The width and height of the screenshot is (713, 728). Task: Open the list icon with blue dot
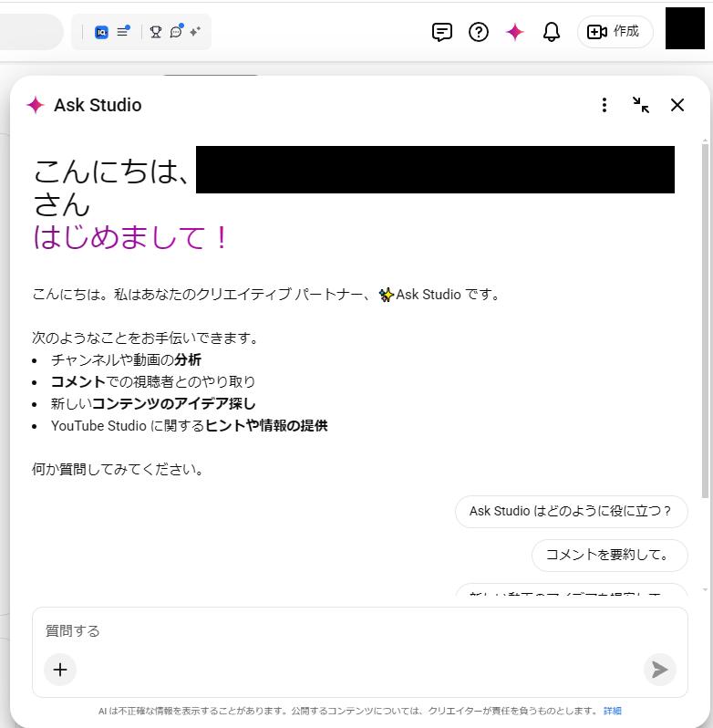point(123,32)
